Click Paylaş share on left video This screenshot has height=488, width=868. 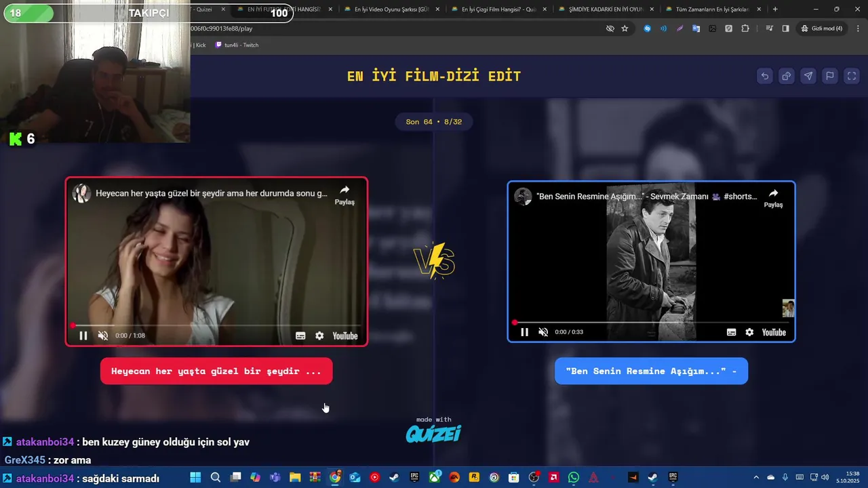point(344,195)
